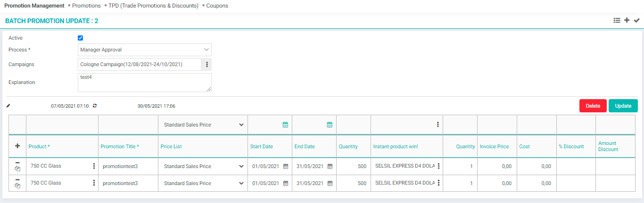Click the Start Date column header

point(262,146)
